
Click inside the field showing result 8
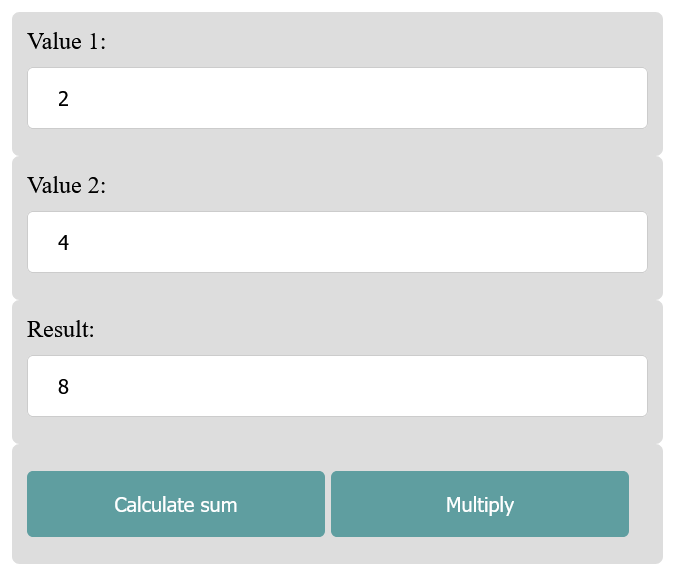[337, 386]
